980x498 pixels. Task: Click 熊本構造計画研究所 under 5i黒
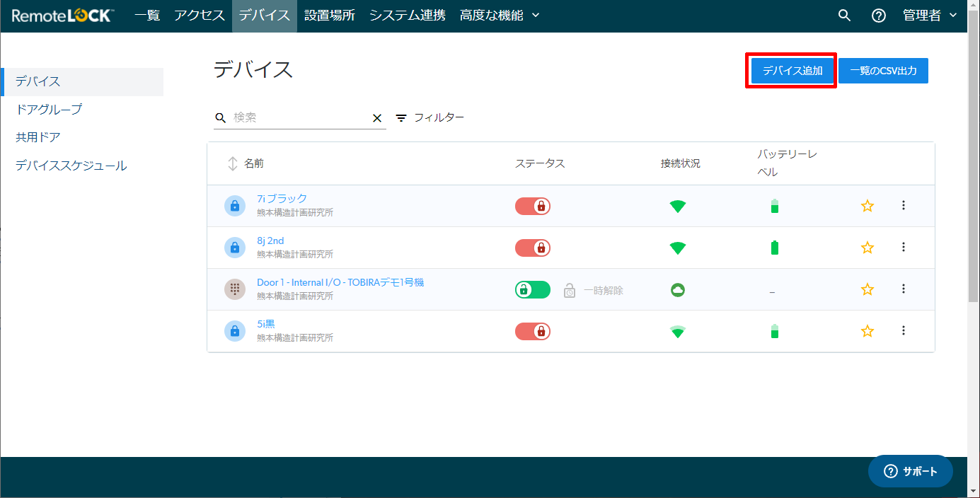pyautogui.click(x=295, y=337)
